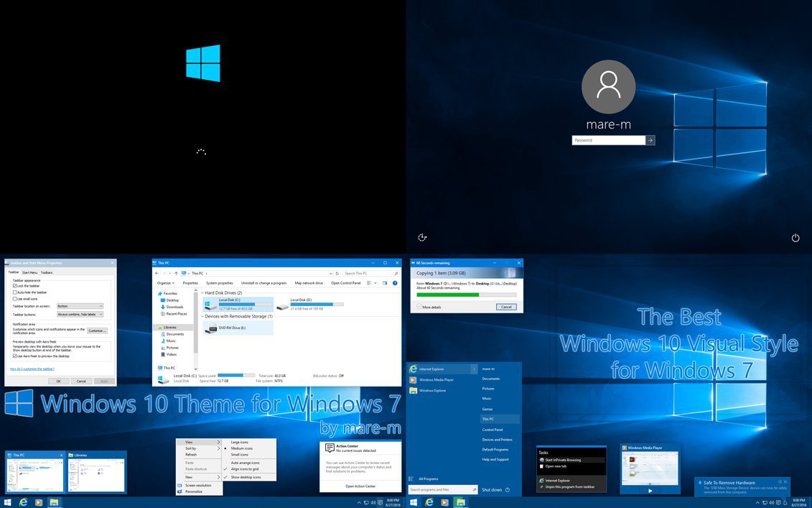Open Taskbar location on screen dropdown
This screenshot has width=812, height=508.
click(80, 306)
